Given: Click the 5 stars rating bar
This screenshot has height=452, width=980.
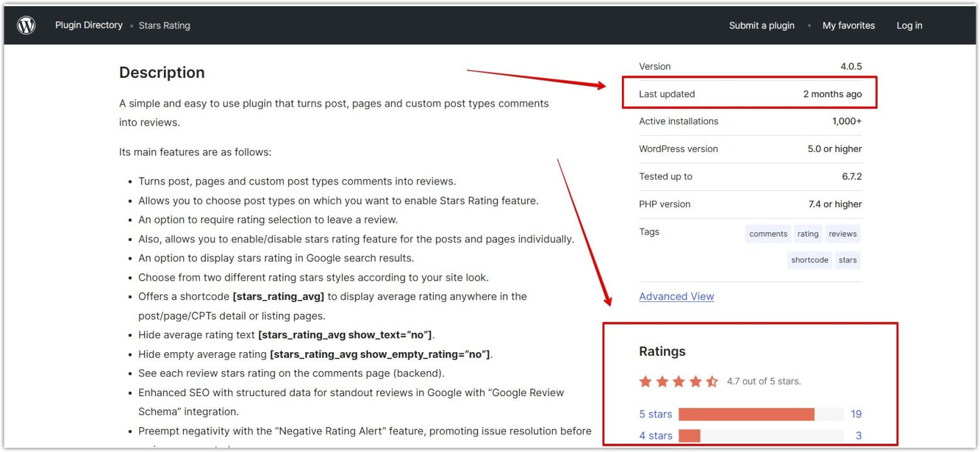Looking at the screenshot, I should tap(761, 414).
